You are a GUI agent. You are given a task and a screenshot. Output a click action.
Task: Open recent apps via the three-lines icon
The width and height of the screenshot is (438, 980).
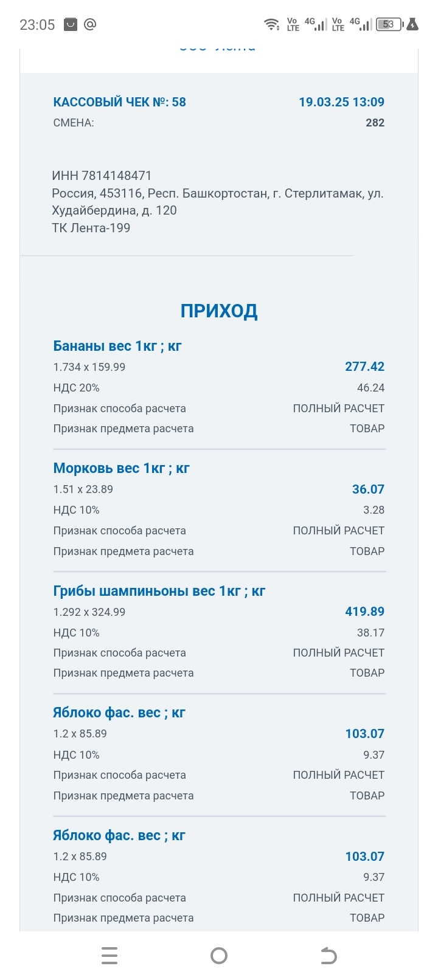pos(109,956)
